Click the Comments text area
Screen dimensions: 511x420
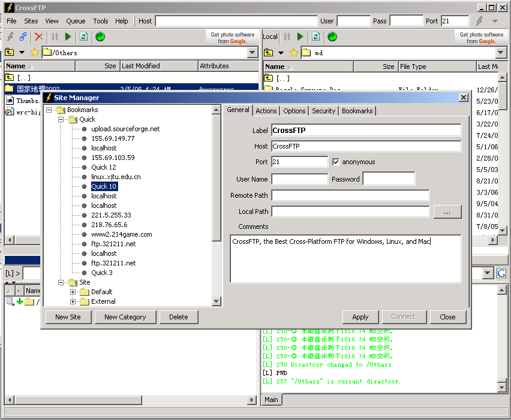(x=345, y=259)
